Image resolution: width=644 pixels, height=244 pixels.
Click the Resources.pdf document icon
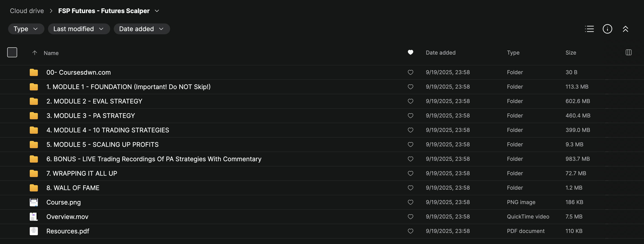[34, 231]
